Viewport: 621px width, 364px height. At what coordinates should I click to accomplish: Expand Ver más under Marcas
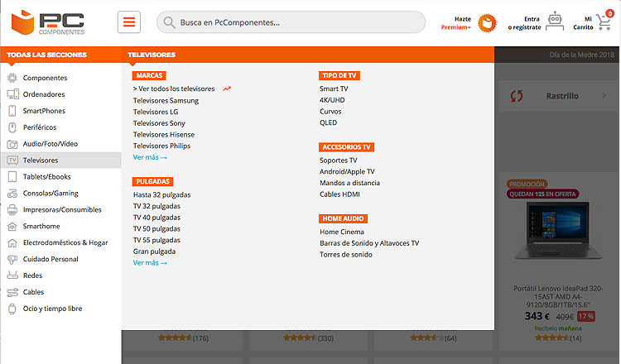tap(150, 157)
